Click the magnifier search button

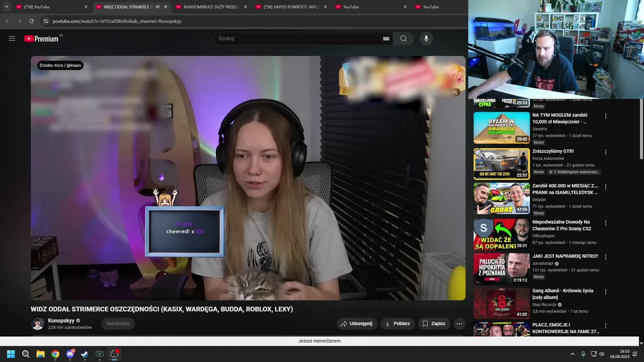404,39
